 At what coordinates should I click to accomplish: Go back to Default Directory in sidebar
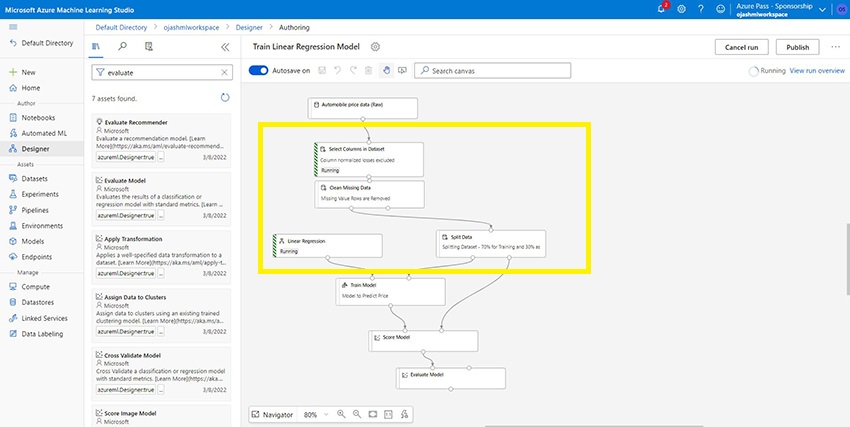click(41, 43)
